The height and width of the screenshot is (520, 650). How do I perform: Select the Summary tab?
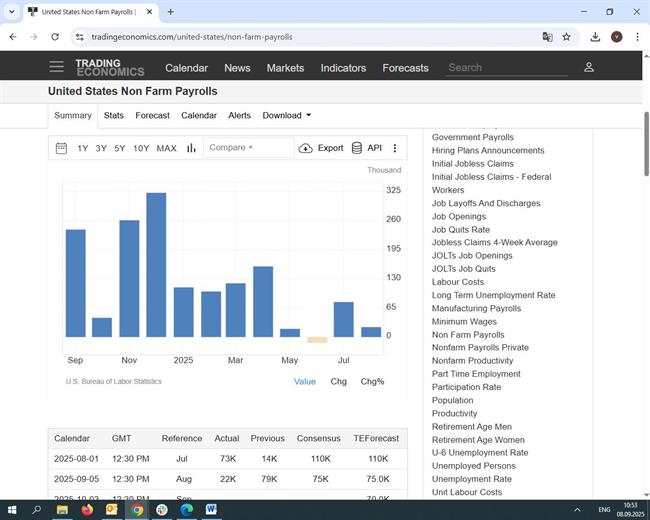(73, 115)
